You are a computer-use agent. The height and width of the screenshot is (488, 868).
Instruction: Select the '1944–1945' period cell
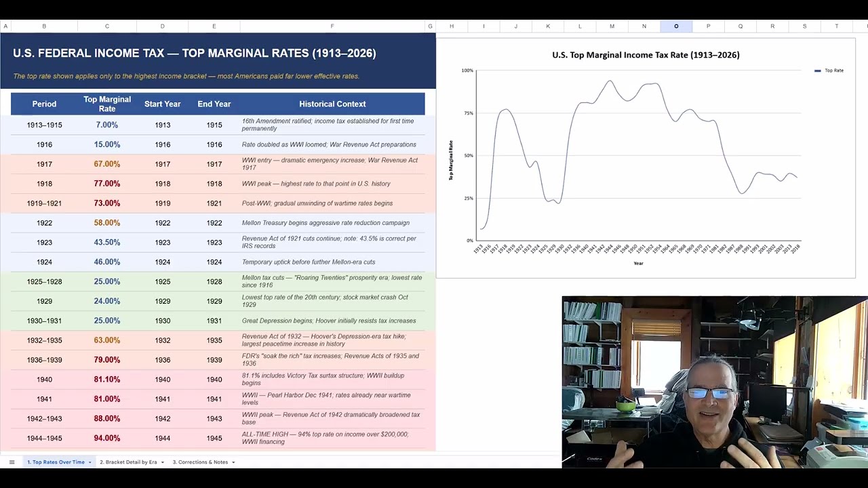pyautogui.click(x=44, y=439)
